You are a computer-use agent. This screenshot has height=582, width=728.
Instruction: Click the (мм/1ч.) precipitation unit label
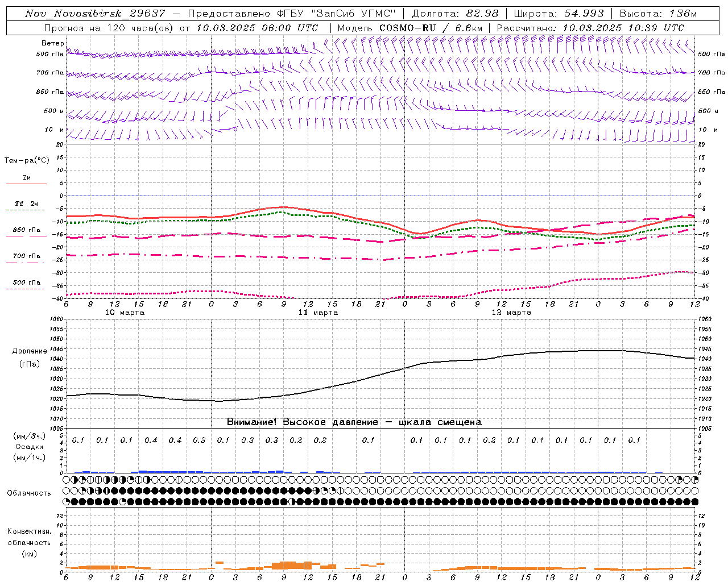[x=30, y=458]
